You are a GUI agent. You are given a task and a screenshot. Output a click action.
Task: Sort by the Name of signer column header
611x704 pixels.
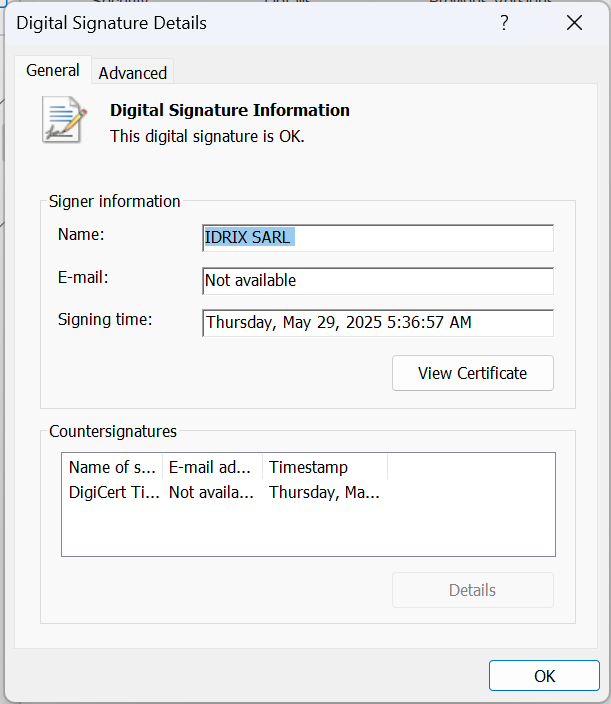point(113,467)
